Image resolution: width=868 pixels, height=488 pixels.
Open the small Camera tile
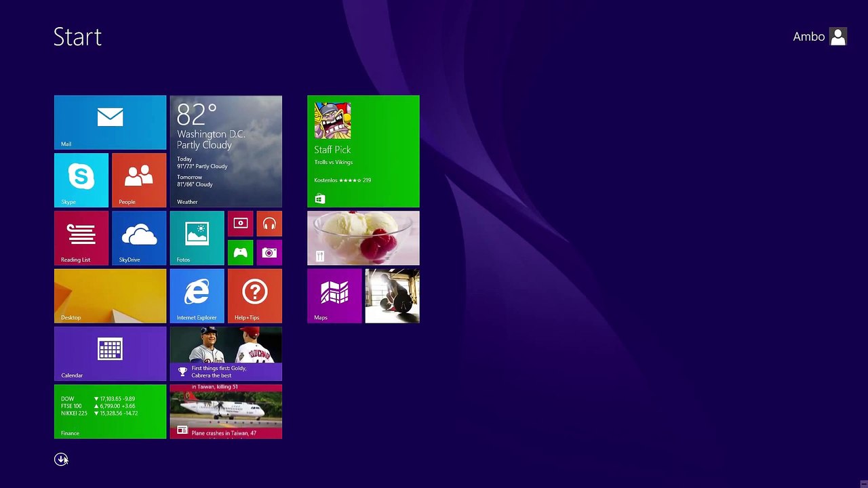pos(269,253)
